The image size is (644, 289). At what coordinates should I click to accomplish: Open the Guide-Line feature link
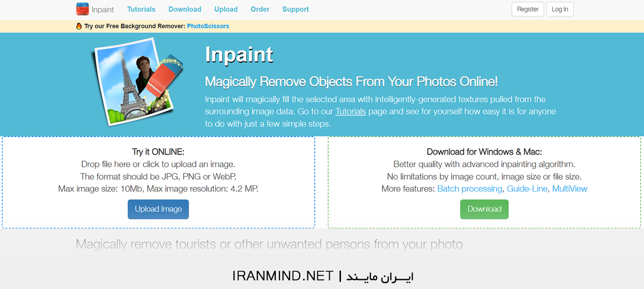pyautogui.click(x=527, y=189)
